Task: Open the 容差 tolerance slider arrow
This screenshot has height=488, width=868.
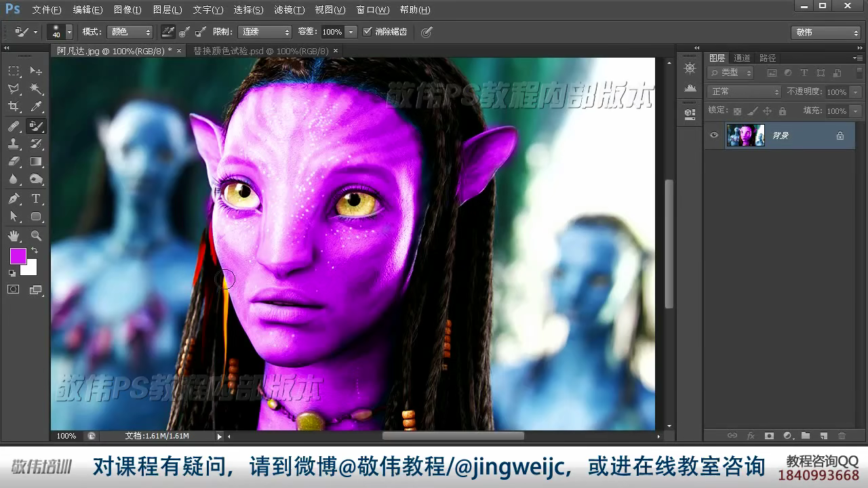Action: (351, 32)
